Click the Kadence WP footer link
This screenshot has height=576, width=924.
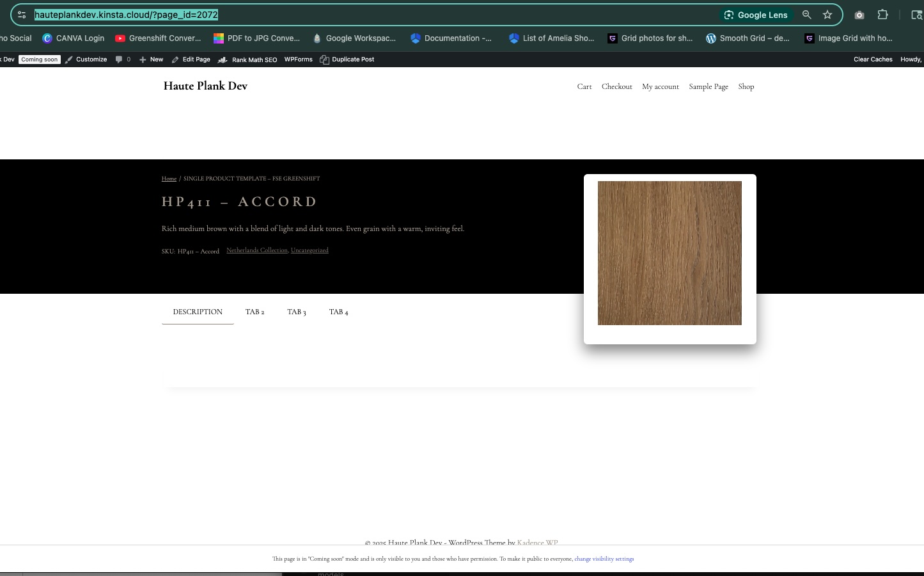coord(537,542)
